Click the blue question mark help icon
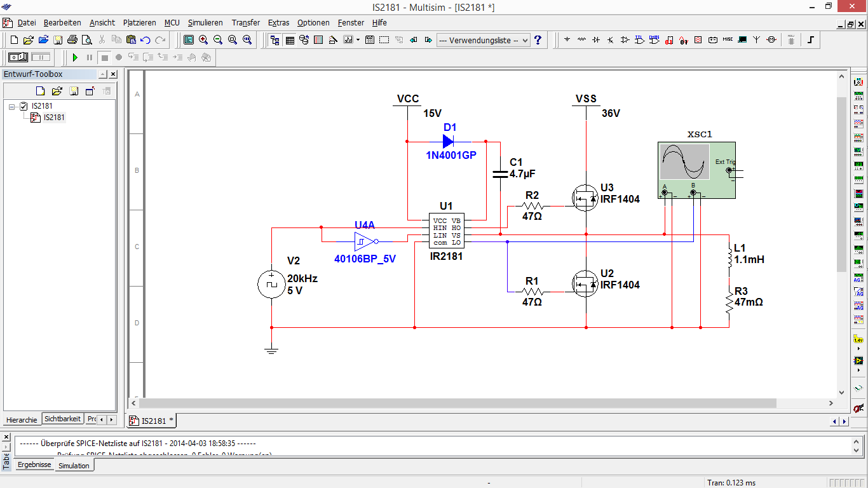 pos(538,39)
